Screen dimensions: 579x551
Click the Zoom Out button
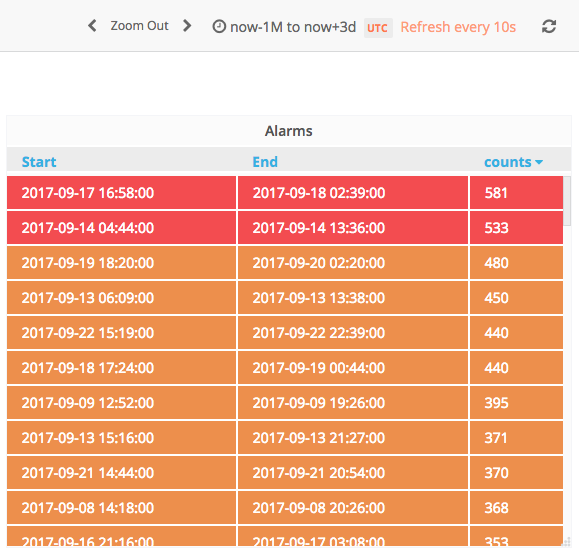click(139, 26)
